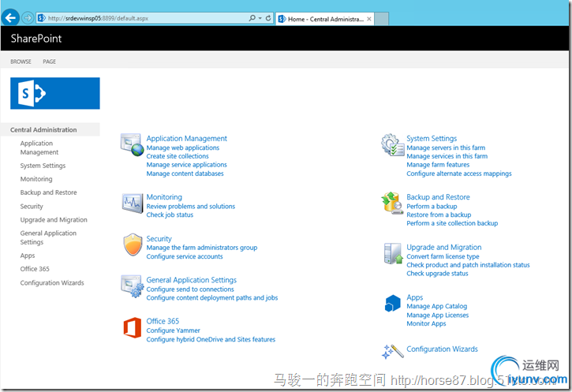Close the Home - Central Administration tab

(369, 19)
